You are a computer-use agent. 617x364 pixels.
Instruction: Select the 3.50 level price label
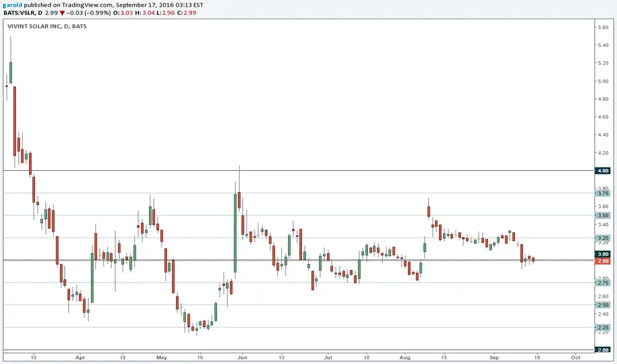(603, 215)
